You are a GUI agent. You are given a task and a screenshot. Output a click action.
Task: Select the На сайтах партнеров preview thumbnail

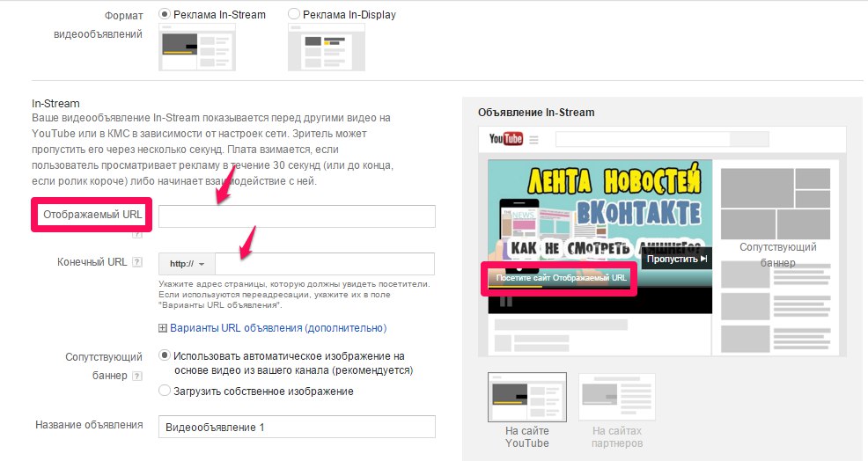pos(617,398)
